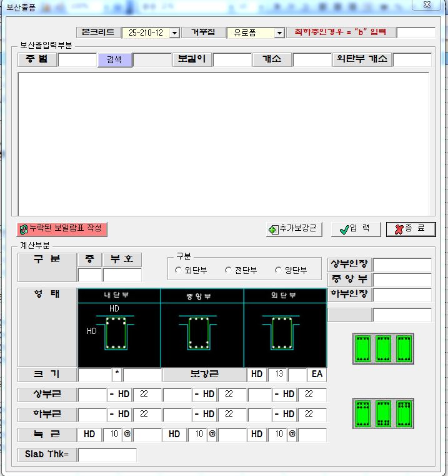
Task: Focus the 중앙부 value field
Action: (402, 280)
